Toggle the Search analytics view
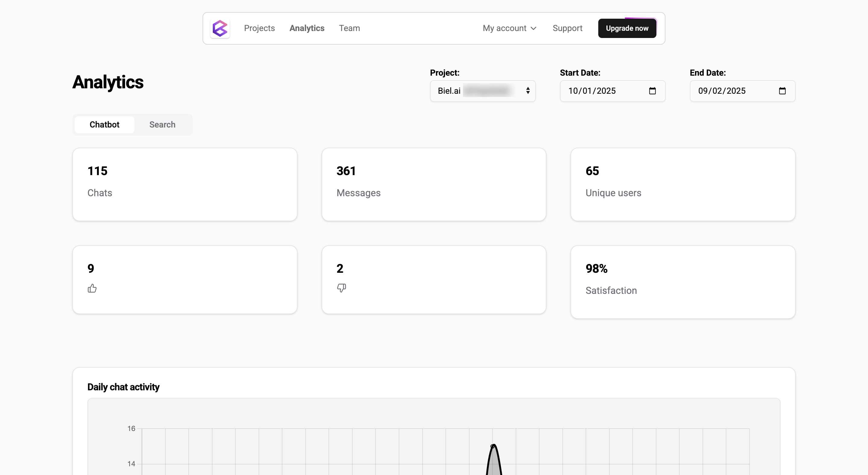The image size is (868, 475). pos(162,124)
